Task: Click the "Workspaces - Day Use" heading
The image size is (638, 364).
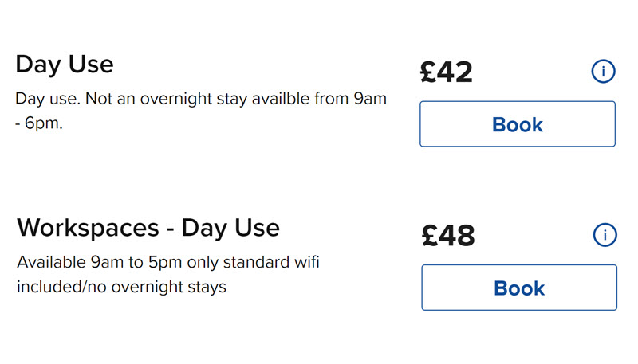Action: click(148, 228)
